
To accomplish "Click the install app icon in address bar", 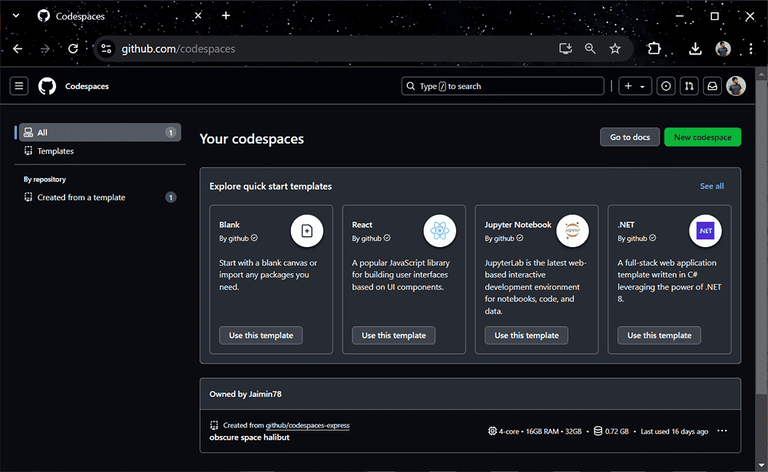I will [x=566, y=48].
